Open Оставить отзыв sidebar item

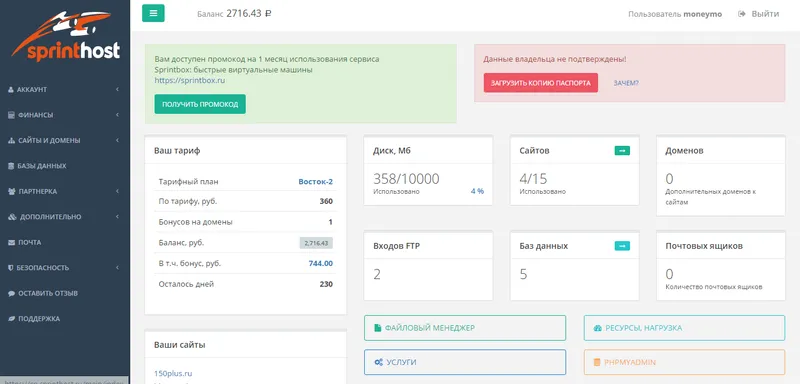pyautogui.click(x=65, y=294)
